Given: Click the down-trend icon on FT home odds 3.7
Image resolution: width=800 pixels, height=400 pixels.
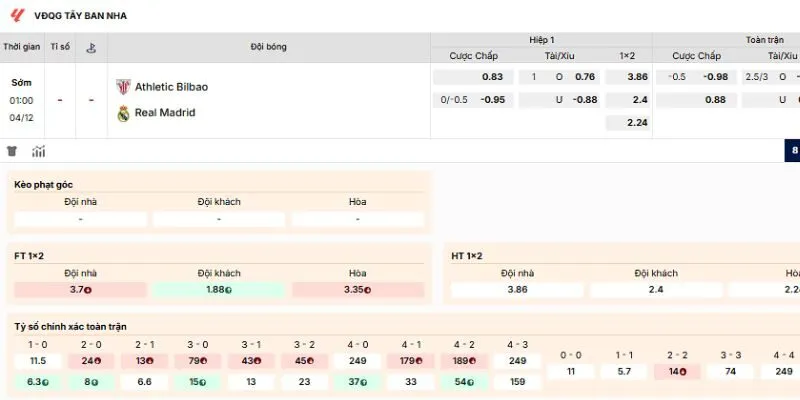Looking at the screenshot, I should pyautogui.click(x=88, y=290).
